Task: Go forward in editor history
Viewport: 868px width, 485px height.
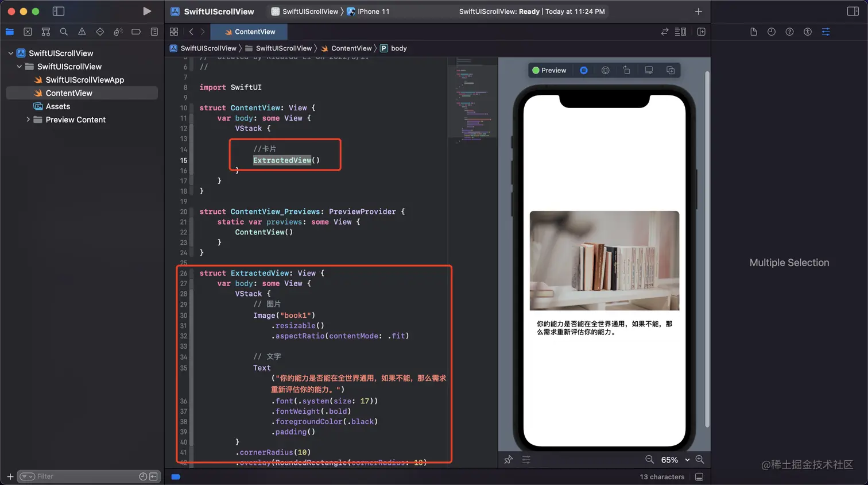Action: pos(203,32)
